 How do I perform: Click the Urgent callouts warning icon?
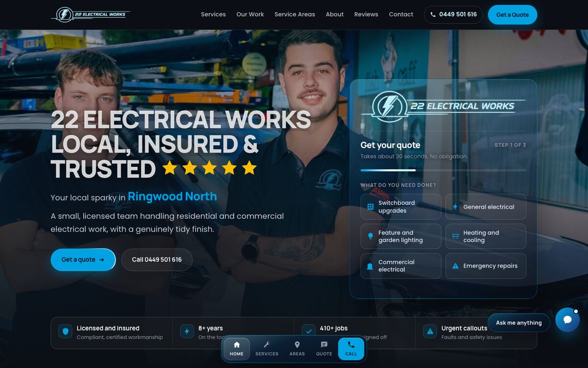click(430, 331)
